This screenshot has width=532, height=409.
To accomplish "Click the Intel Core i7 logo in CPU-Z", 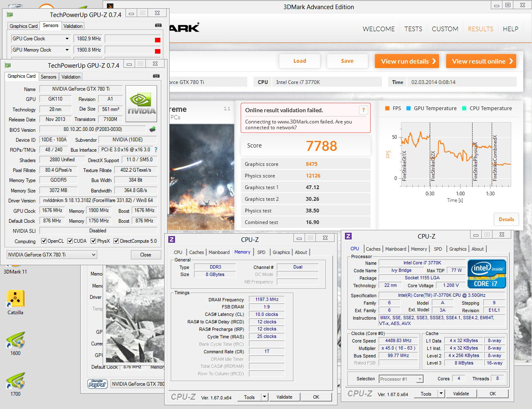I will (487, 273).
